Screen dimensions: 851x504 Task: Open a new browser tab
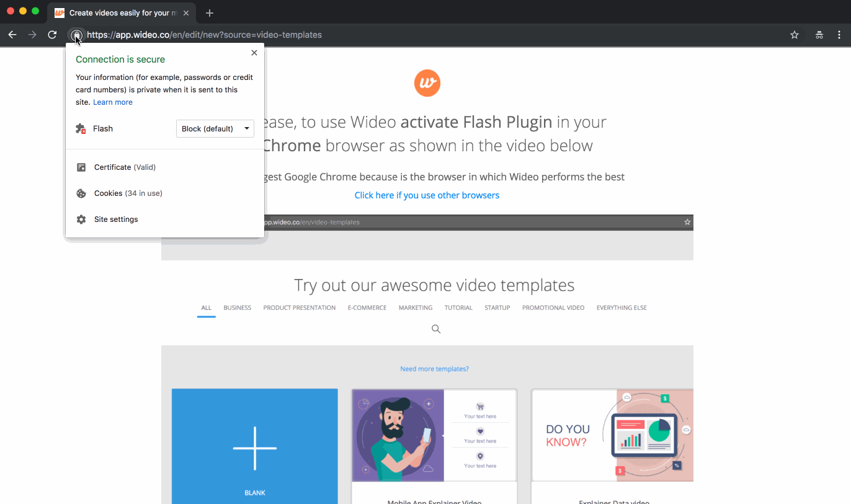(x=210, y=13)
